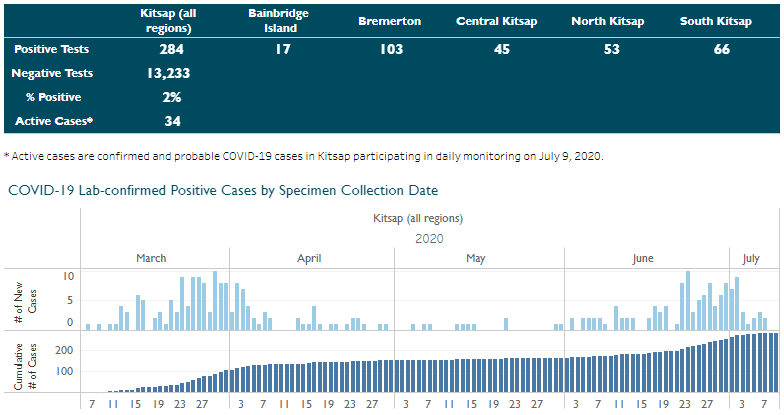The image size is (784, 415).
Task: Click the 2020 year label above chart
Action: click(x=429, y=238)
